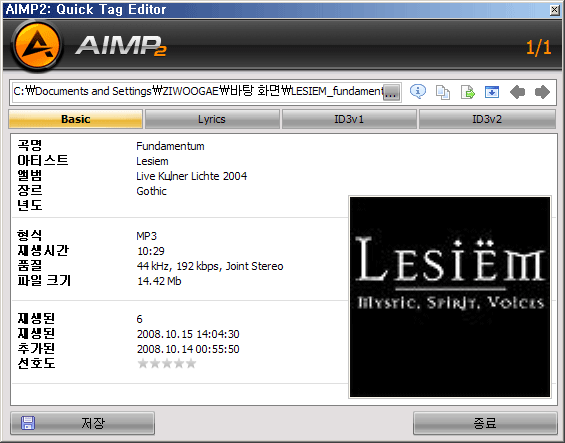Screen dimensions: 565x443
Task: Go to previous file with left arrow
Action: tap(517, 92)
